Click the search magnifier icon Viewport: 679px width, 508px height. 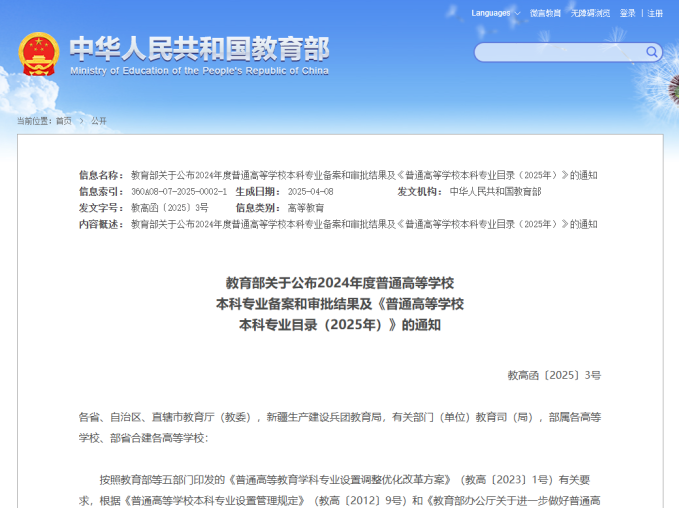[x=651, y=52]
